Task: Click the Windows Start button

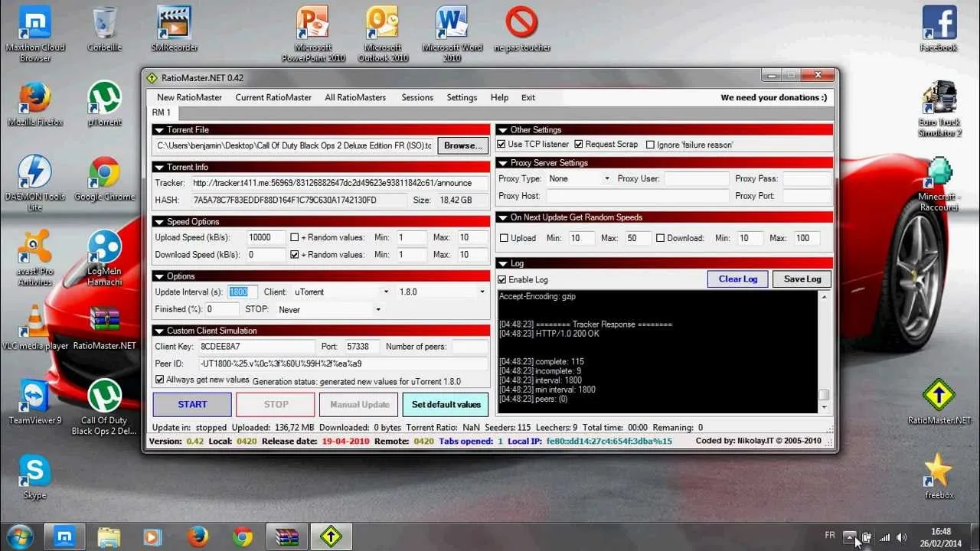Action: coord(19,536)
